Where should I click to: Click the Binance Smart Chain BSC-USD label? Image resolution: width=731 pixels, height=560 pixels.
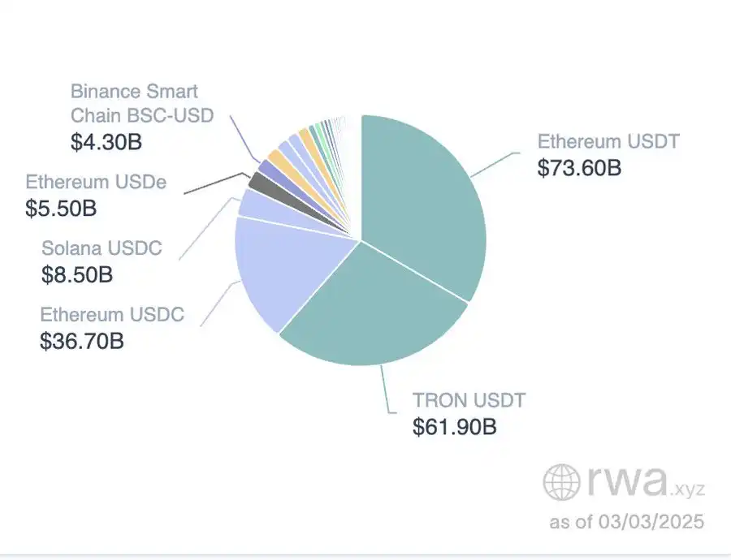click(142, 103)
